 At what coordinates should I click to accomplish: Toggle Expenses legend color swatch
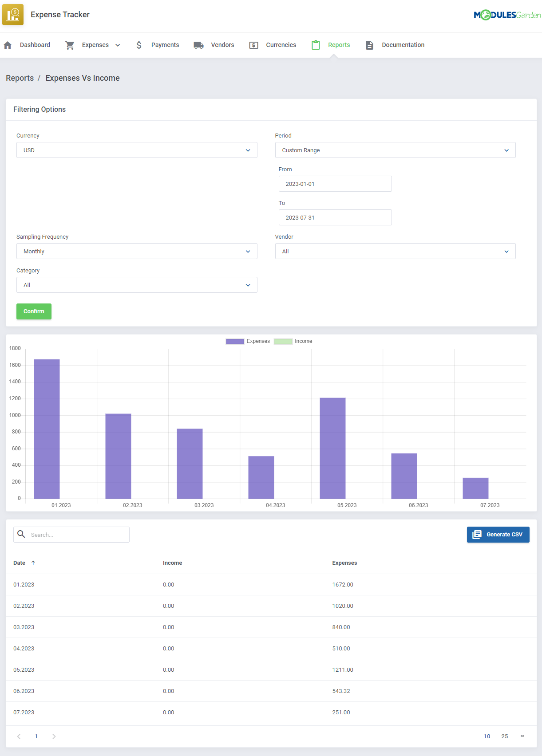tap(235, 342)
